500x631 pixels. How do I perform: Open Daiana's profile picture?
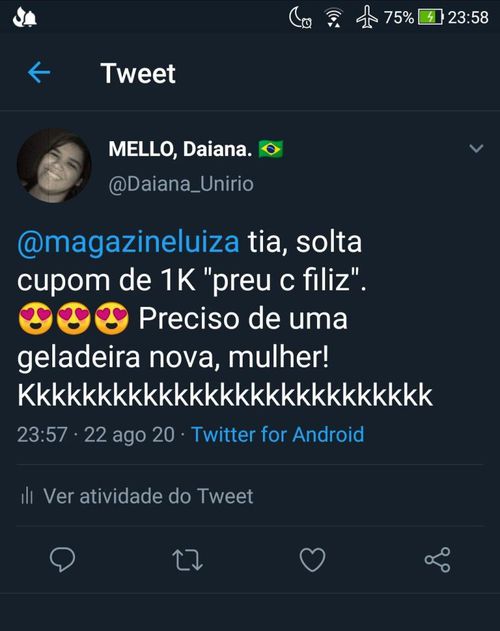(54, 166)
